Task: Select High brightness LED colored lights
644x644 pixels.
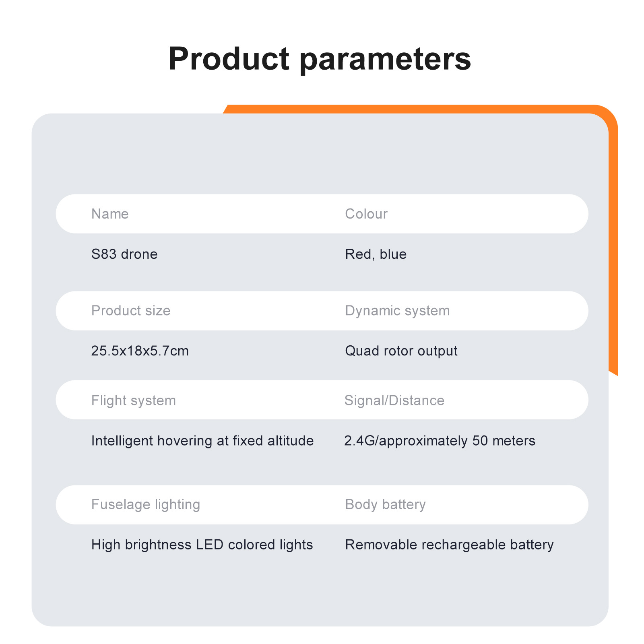Action: click(x=202, y=545)
